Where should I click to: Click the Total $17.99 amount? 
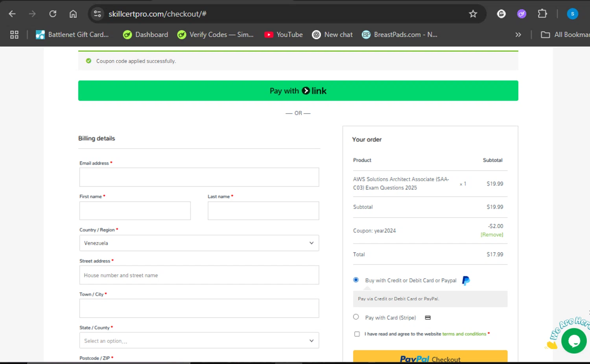(x=495, y=254)
